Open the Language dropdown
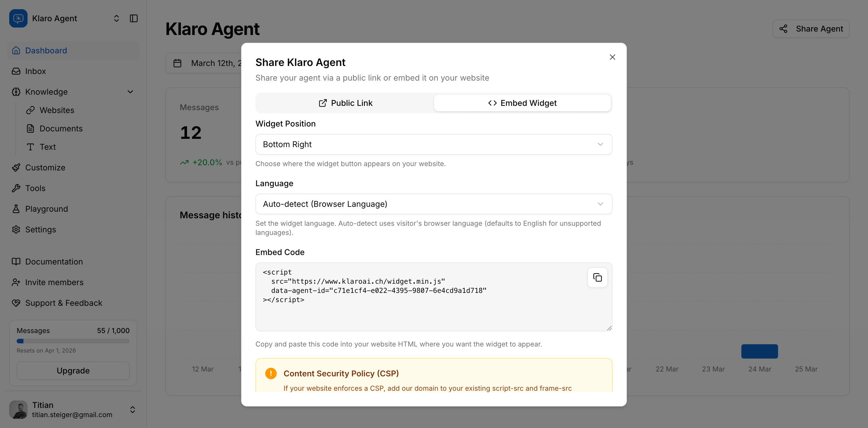Image resolution: width=868 pixels, height=428 pixels. click(x=433, y=204)
